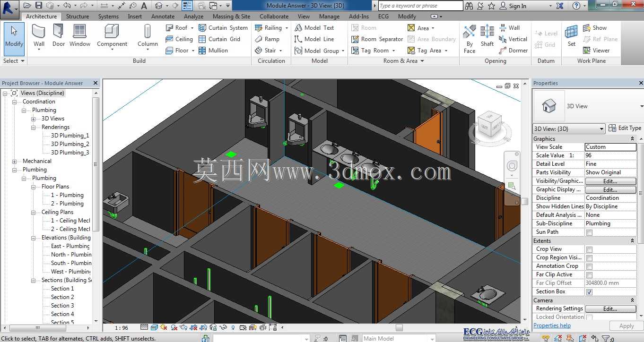644x342 pixels.
Task: Click the Ceiling tool
Action: point(179,39)
